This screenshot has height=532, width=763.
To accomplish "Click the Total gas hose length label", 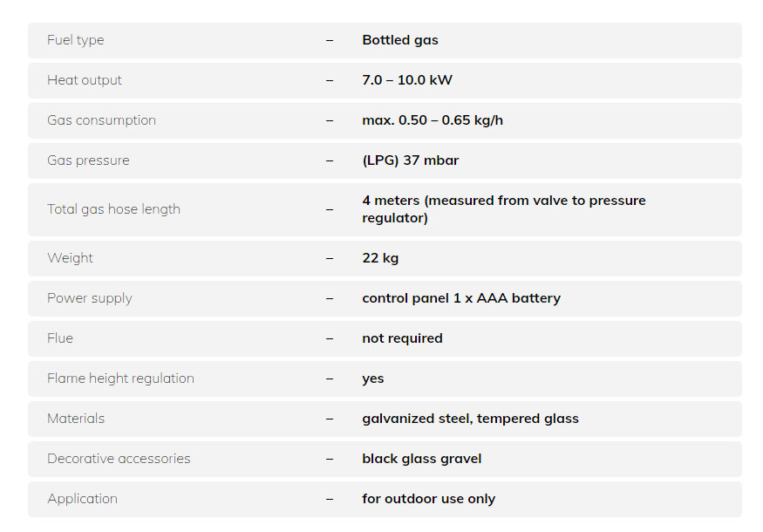I will (113, 209).
